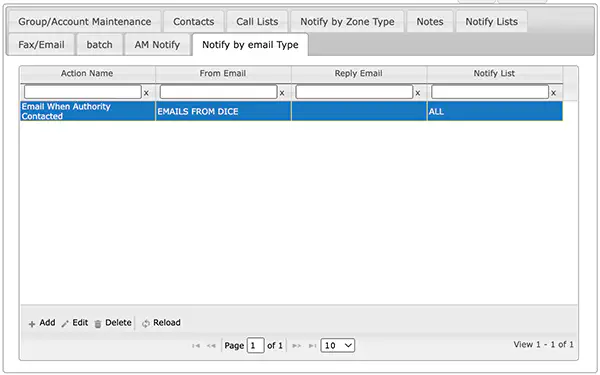Open the batch tab
The height and width of the screenshot is (375, 600).
(99, 45)
